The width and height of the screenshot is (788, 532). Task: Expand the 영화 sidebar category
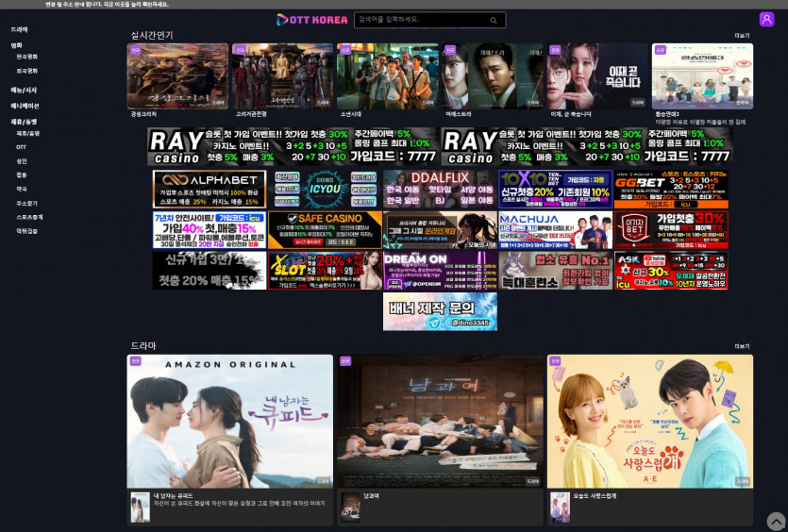click(17, 45)
